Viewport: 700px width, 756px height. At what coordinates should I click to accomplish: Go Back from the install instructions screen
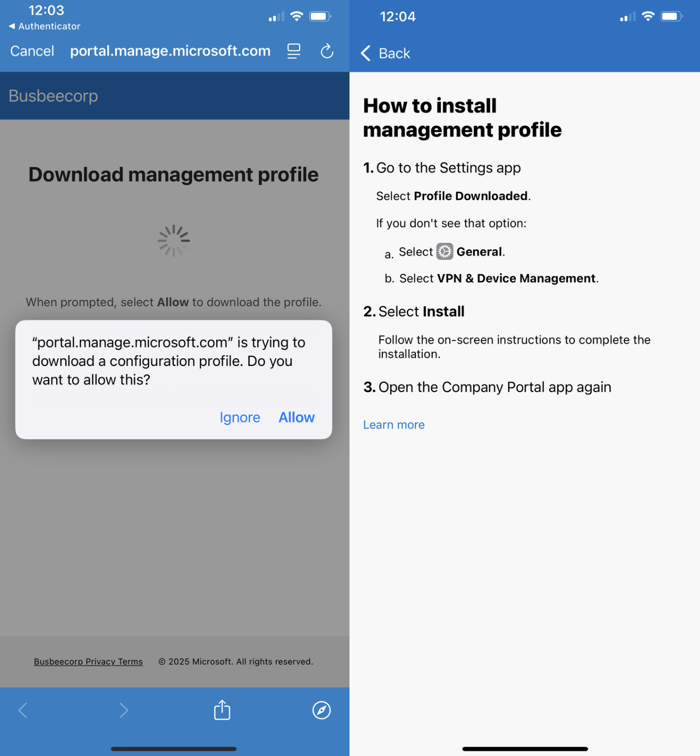(x=385, y=53)
